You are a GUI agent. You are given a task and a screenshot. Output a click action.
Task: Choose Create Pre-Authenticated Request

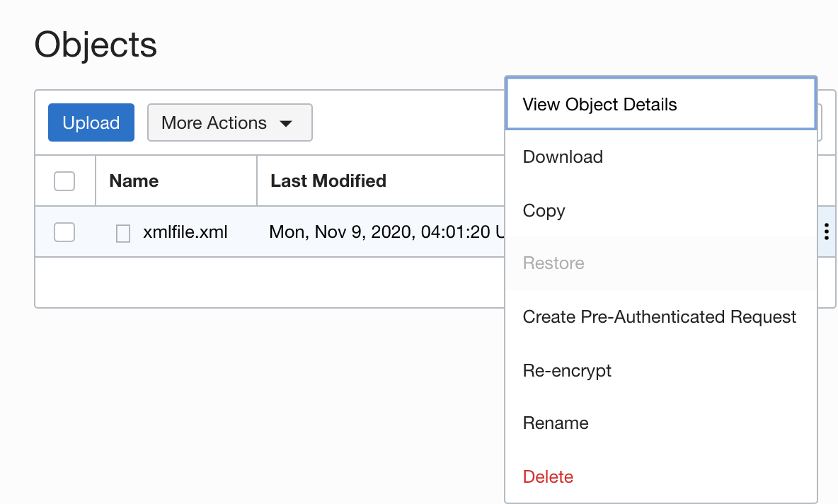tap(659, 317)
